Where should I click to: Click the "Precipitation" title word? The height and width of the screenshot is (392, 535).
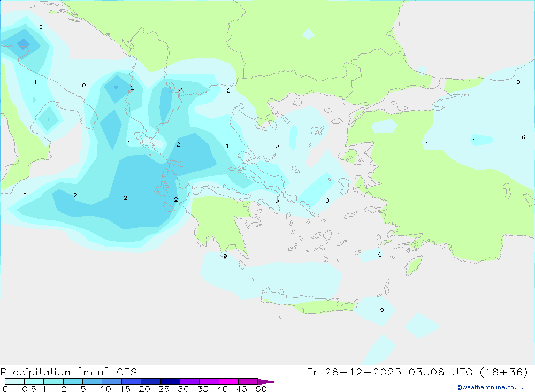35,372
